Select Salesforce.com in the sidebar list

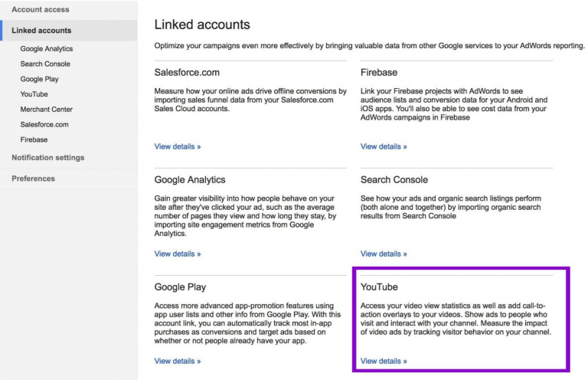pos(44,124)
